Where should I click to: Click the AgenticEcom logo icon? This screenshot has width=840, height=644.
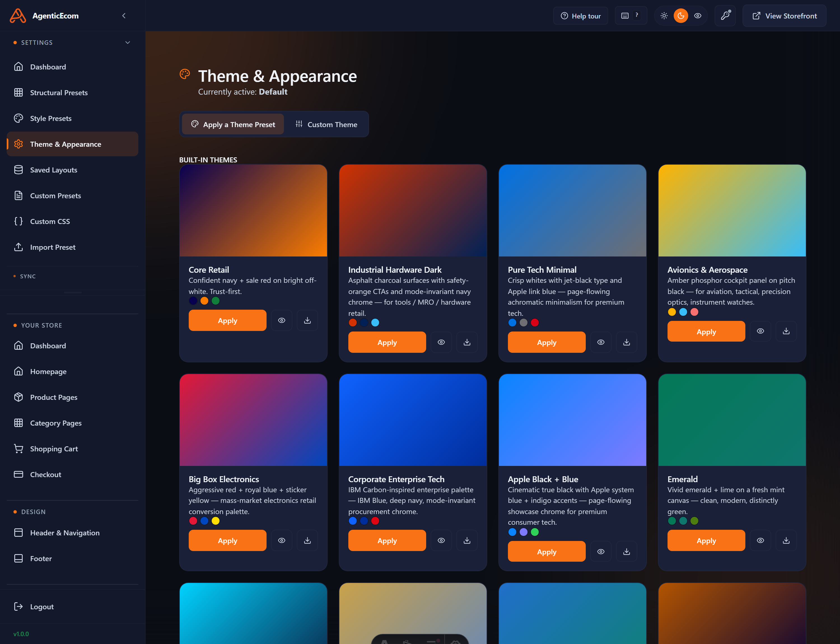(x=18, y=16)
